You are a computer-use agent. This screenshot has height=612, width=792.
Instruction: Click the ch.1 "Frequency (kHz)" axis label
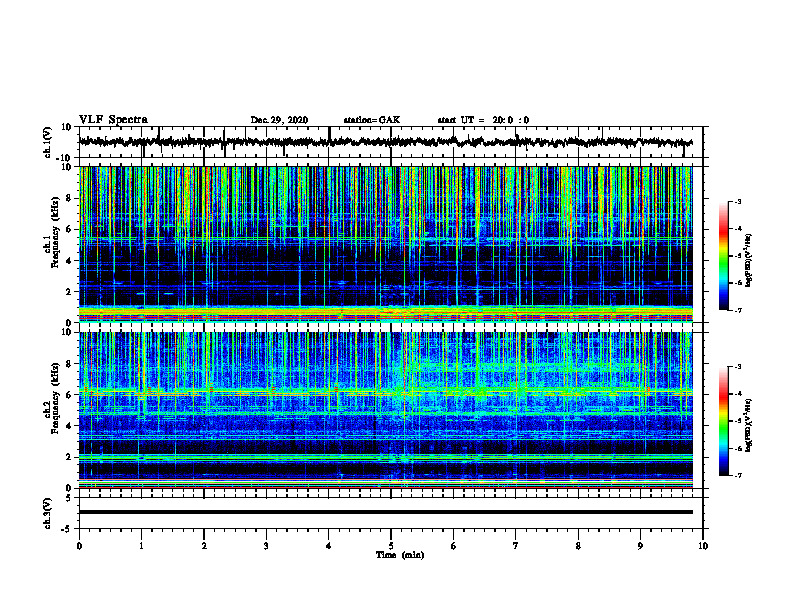(55, 233)
